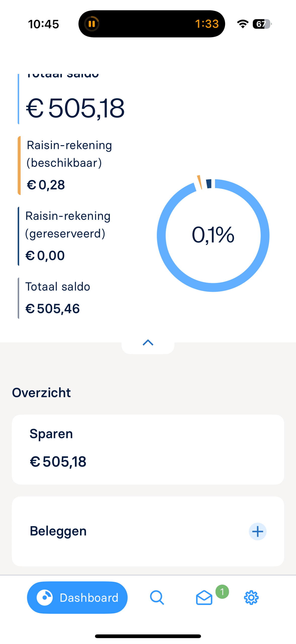Open the search magnifier tab
The image size is (296, 644).
click(x=157, y=597)
